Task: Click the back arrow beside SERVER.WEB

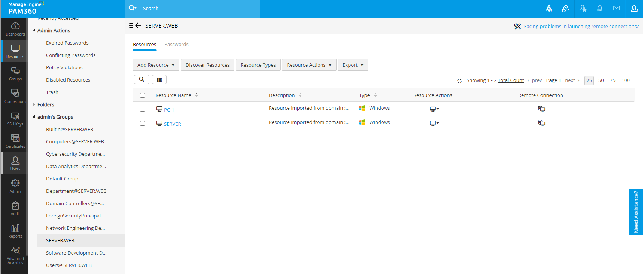Action: click(138, 25)
